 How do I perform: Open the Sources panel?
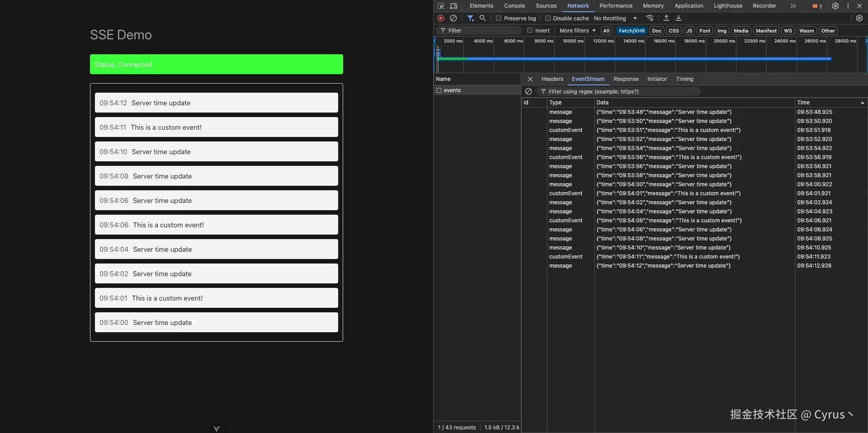546,6
